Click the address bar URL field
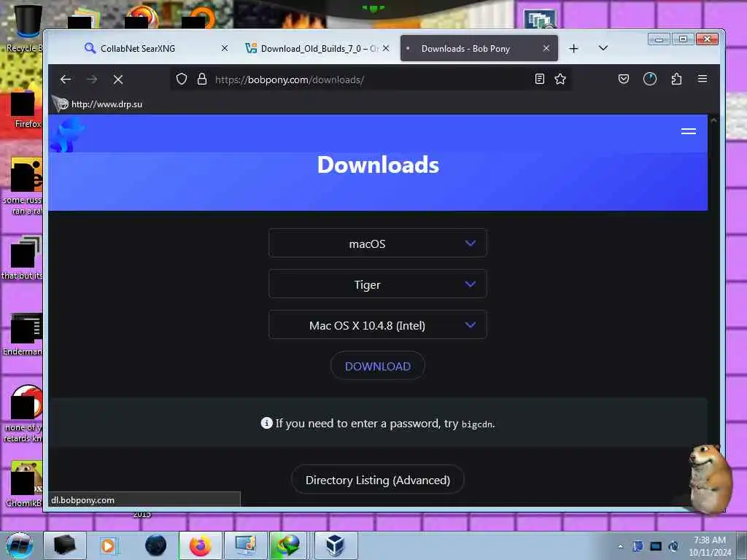This screenshot has width=747, height=560. pyautogui.click(x=371, y=79)
